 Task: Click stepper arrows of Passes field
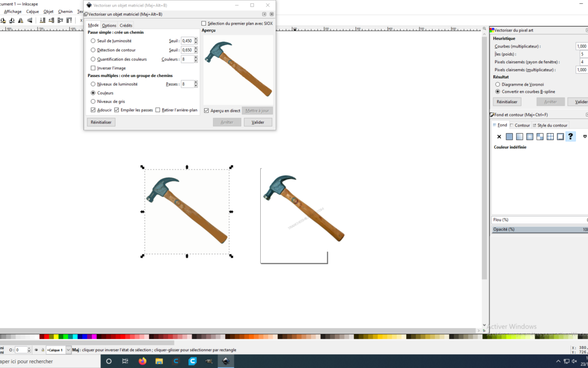coord(196,84)
